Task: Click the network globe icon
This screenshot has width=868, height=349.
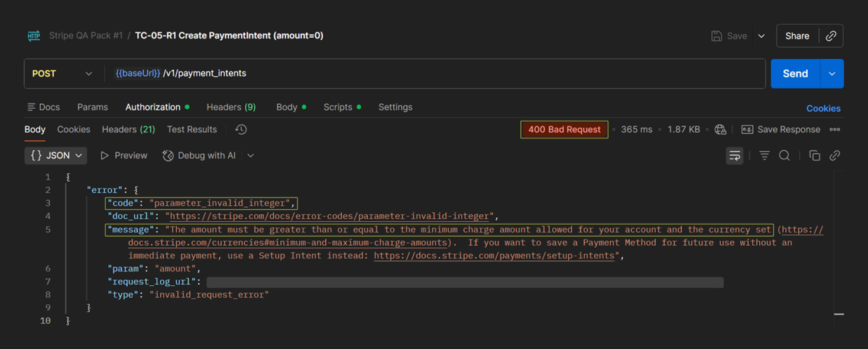Action: [720, 130]
